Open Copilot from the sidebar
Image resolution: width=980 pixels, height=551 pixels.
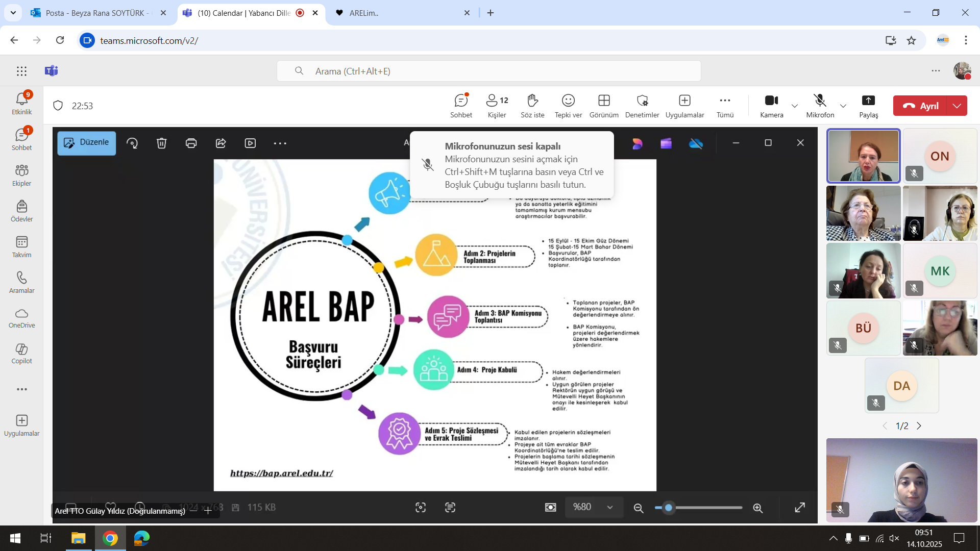21,353
